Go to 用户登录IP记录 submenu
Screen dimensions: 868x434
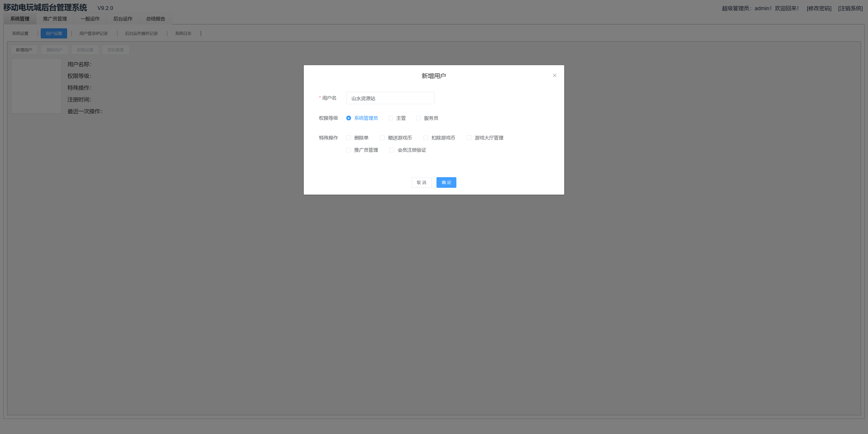(93, 33)
